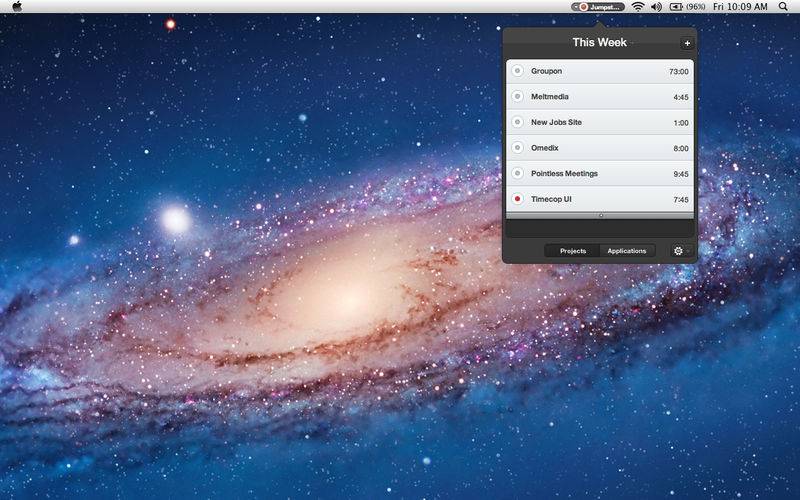Switch to the Applications tab
This screenshot has height=500, width=800.
coord(627,251)
